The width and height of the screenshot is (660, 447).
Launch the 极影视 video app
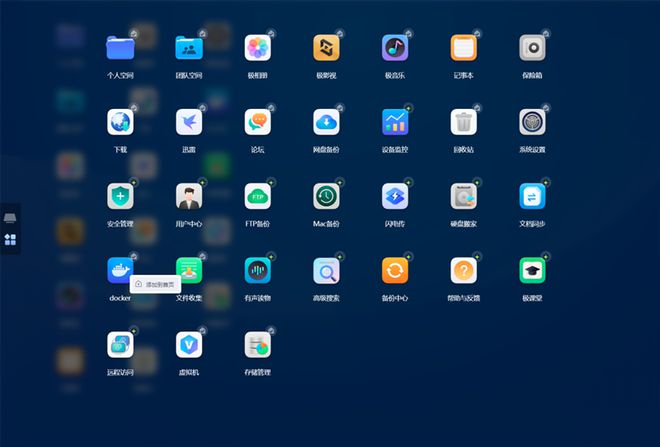pos(326,48)
